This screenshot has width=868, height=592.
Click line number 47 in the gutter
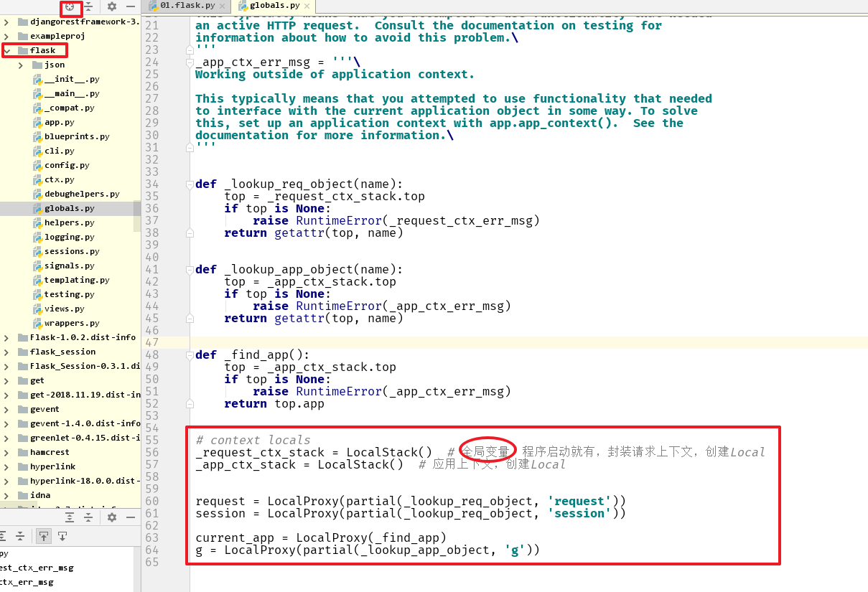click(x=151, y=342)
